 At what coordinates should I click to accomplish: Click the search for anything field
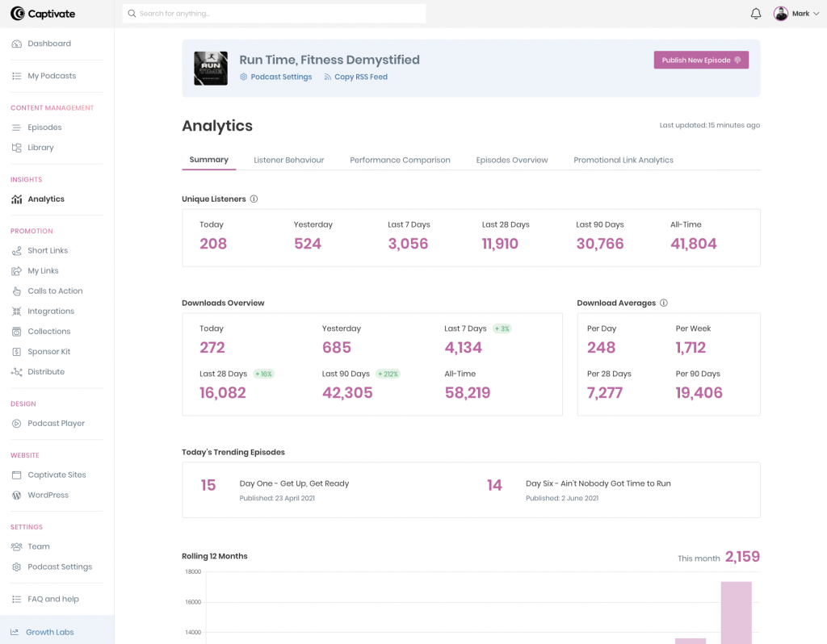(x=275, y=14)
